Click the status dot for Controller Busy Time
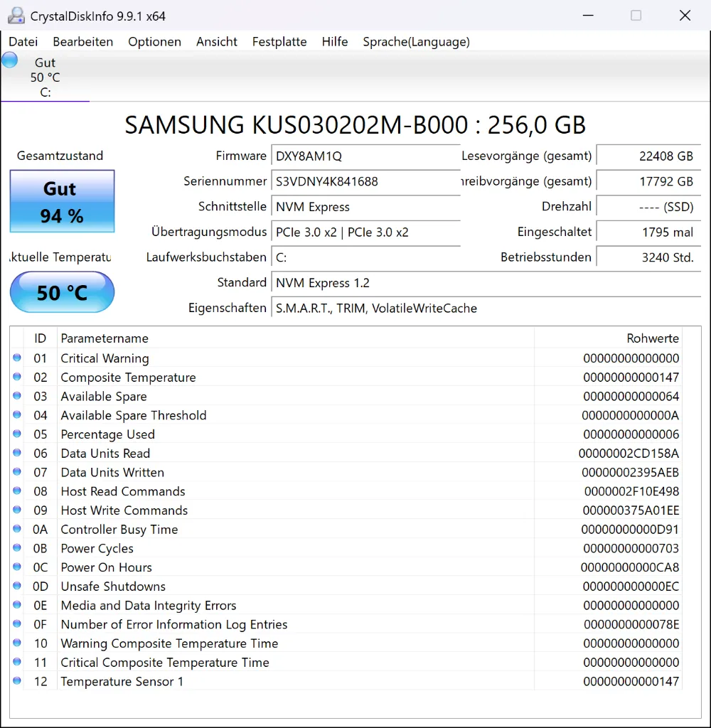 (17, 529)
